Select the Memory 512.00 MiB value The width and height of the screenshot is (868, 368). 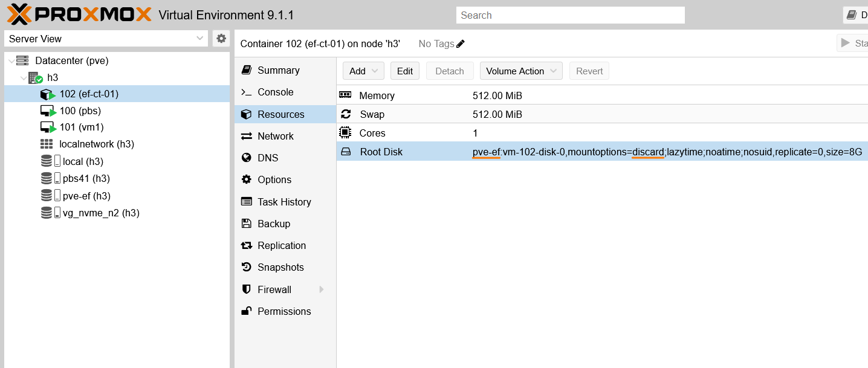coord(497,95)
